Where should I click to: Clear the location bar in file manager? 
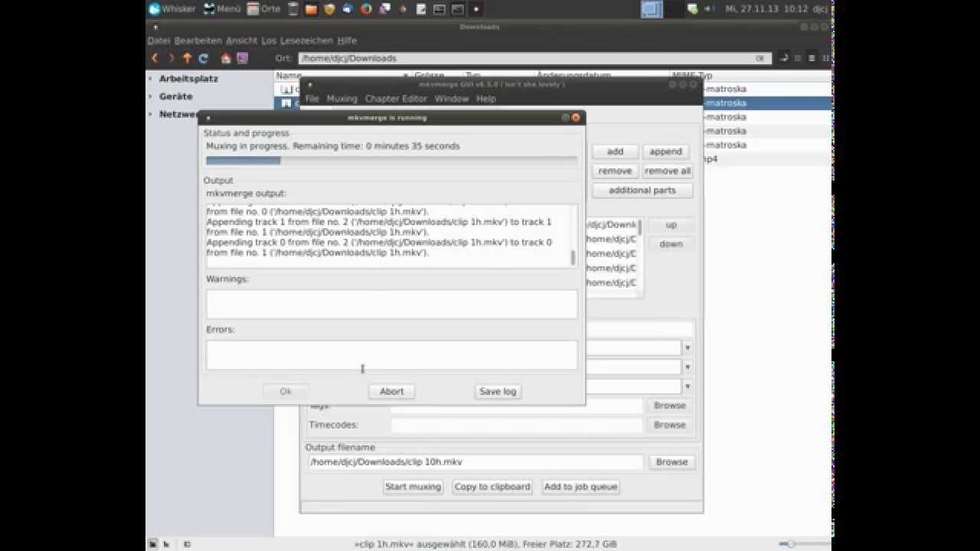coord(760,58)
